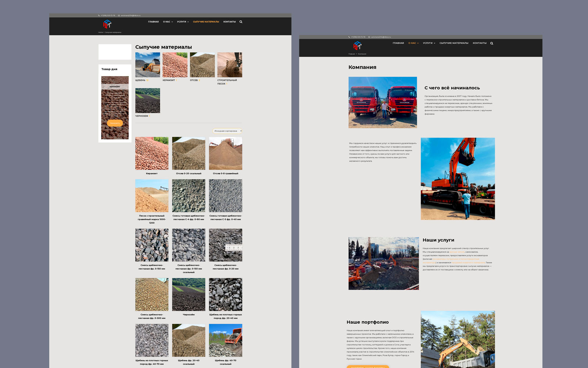Open Щебень плотных горных пород 40-70 image
The image size is (588, 368).
tap(152, 340)
